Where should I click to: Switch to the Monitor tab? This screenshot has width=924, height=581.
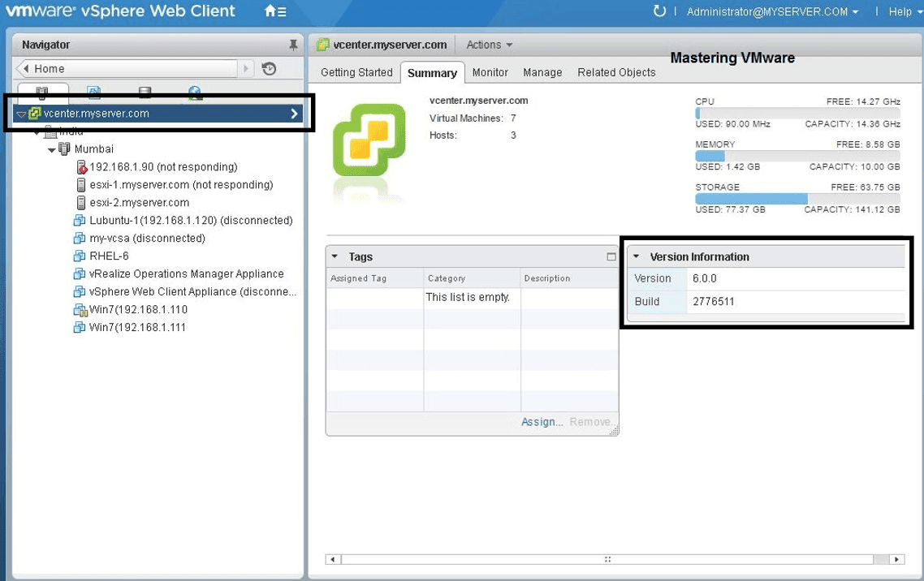(x=490, y=72)
